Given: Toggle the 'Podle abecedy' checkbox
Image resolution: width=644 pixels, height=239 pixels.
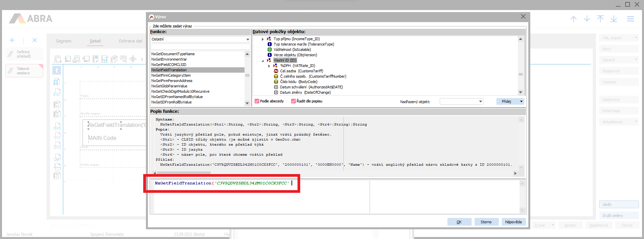Looking at the screenshot, I should (x=257, y=101).
